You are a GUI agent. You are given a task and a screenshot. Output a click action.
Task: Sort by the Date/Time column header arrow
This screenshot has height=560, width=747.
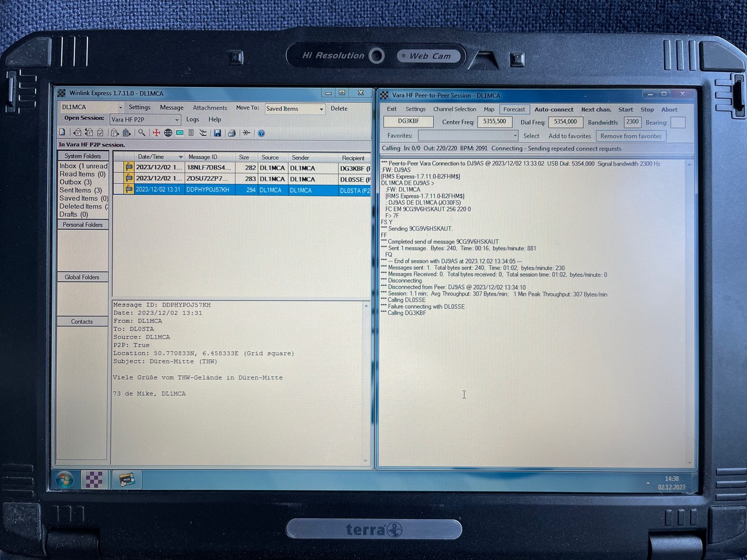(x=180, y=157)
